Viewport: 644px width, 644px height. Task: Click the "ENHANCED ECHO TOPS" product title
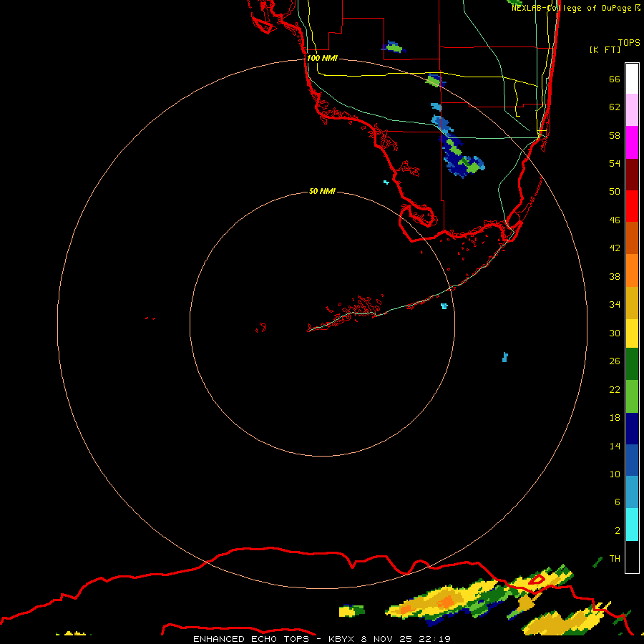[x=252, y=639]
